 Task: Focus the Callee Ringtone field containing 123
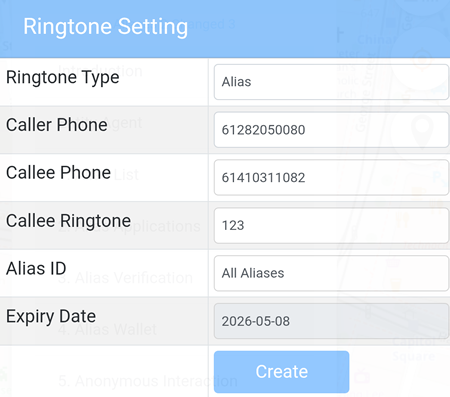331,225
